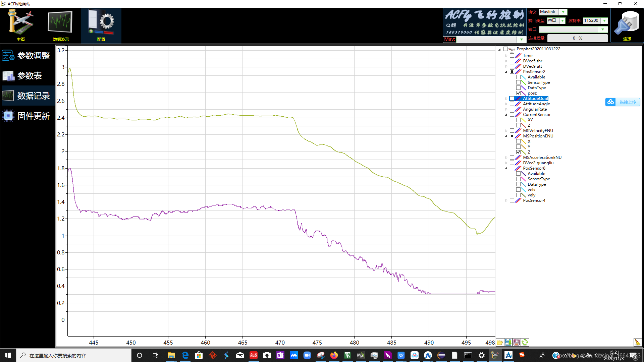This screenshot has height=362, width=644.
Task: Open the 115200 baud rate dropdown
Action: pos(604,21)
